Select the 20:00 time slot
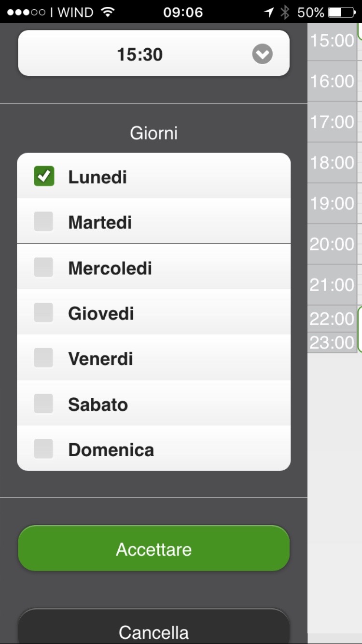Image resolution: width=362 pixels, height=644 pixels. tap(332, 244)
